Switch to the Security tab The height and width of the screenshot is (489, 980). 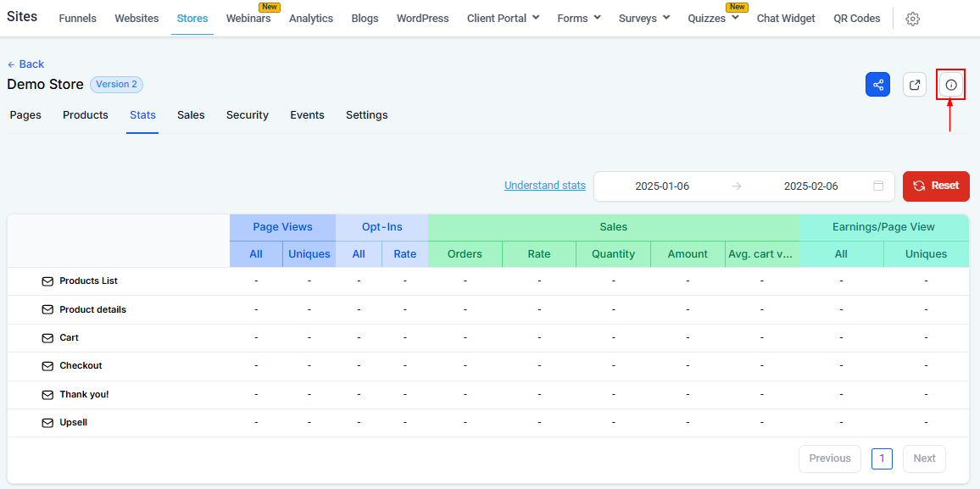pyautogui.click(x=248, y=115)
